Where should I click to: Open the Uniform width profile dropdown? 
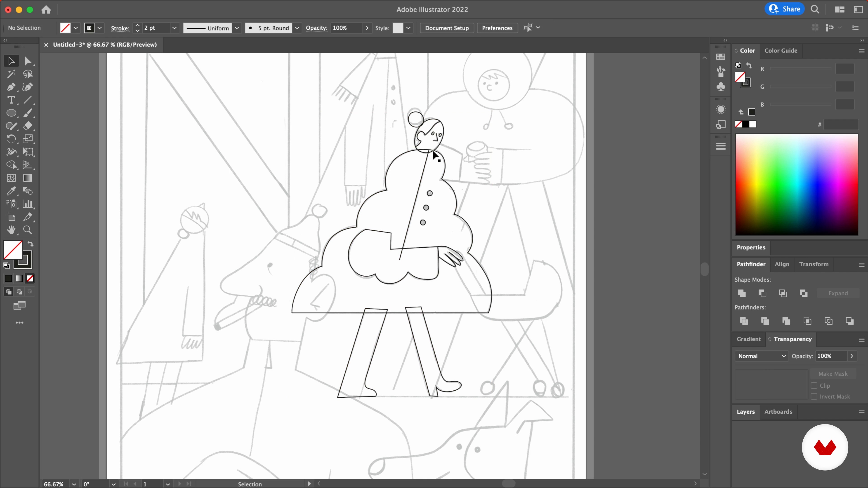(x=237, y=28)
